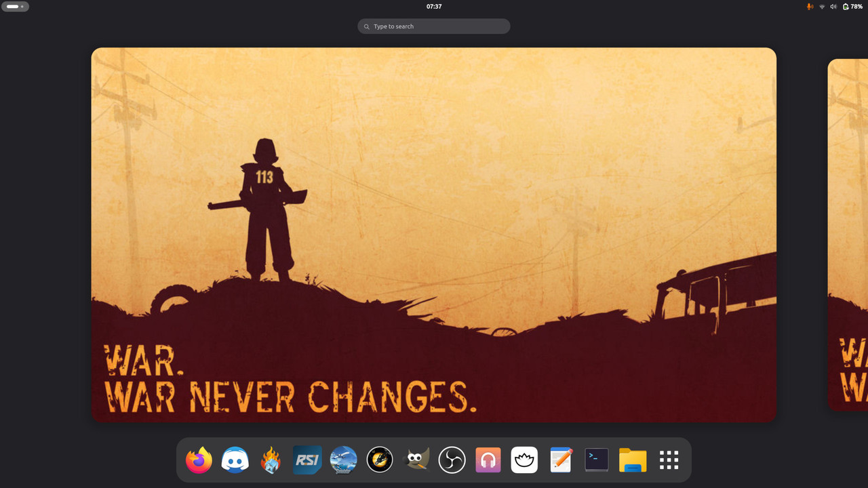This screenshot has height=488, width=868.
Task: Open the calendar via the 07:37 clock
Action: (433, 7)
